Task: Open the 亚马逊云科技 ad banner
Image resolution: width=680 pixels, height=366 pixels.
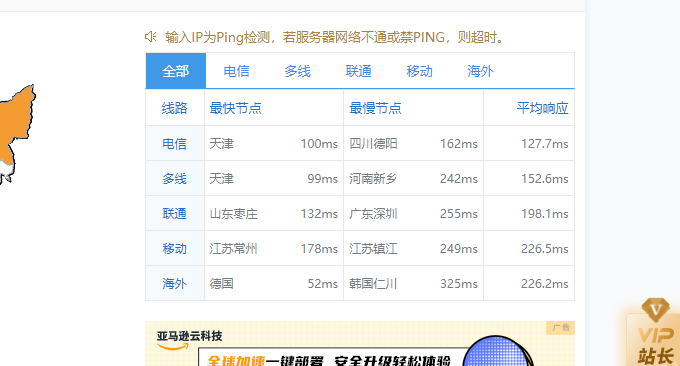Action: coord(360,343)
